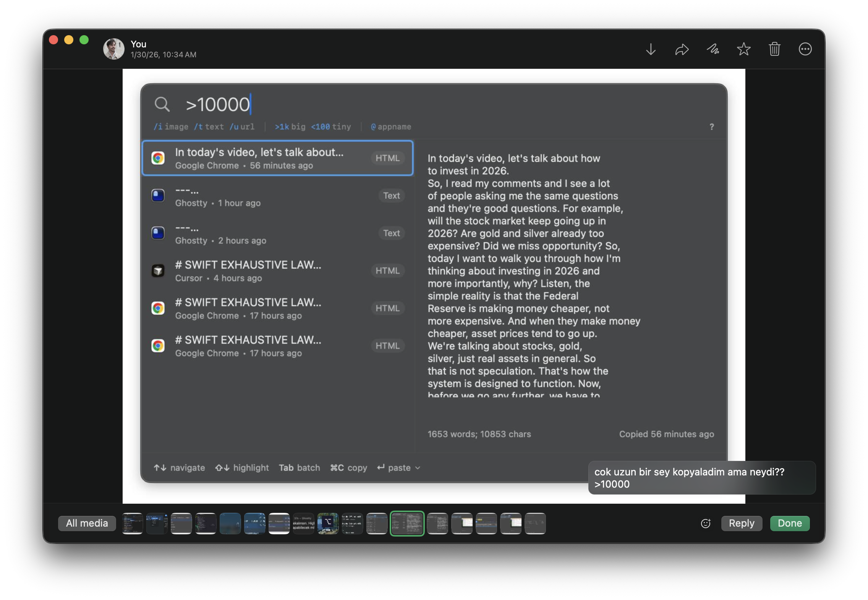Screen dimensions: 868x600
Task: Select the Tab batch action
Action: 300,467
